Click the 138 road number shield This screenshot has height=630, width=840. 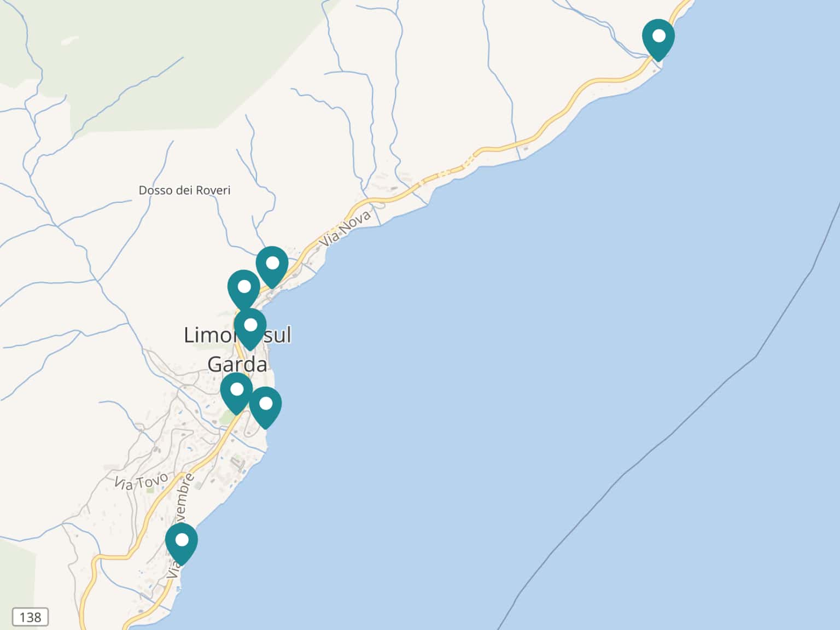(x=30, y=617)
